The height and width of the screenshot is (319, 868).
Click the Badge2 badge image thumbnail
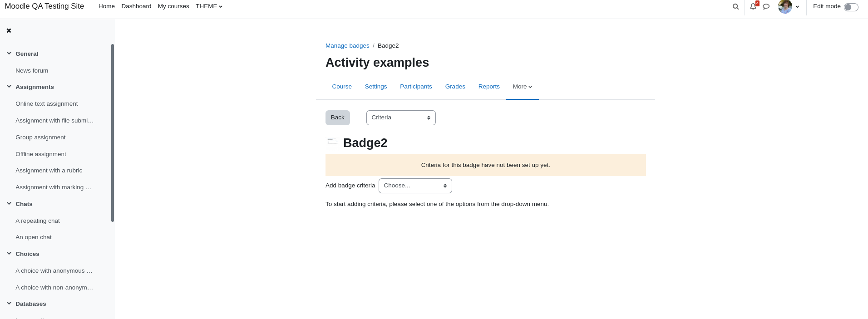[332, 142]
